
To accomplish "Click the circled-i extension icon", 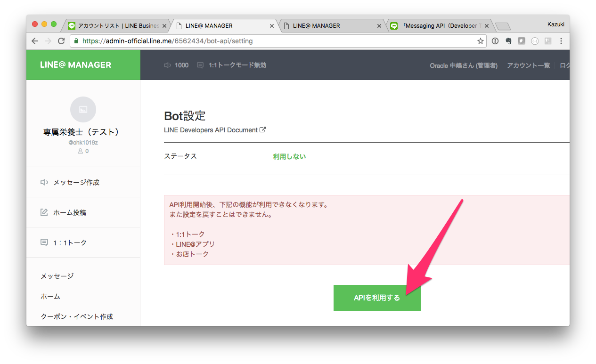I will [x=495, y=41].
